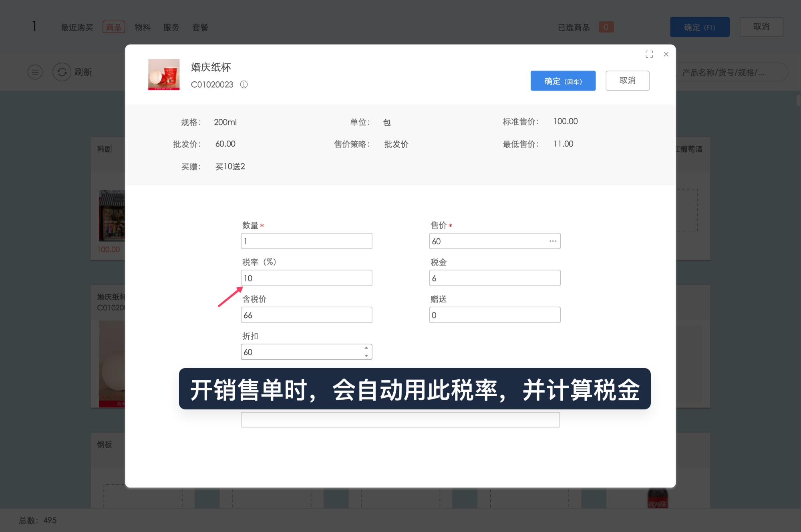Click the 确定（回车）confirm button

[563, 81]
